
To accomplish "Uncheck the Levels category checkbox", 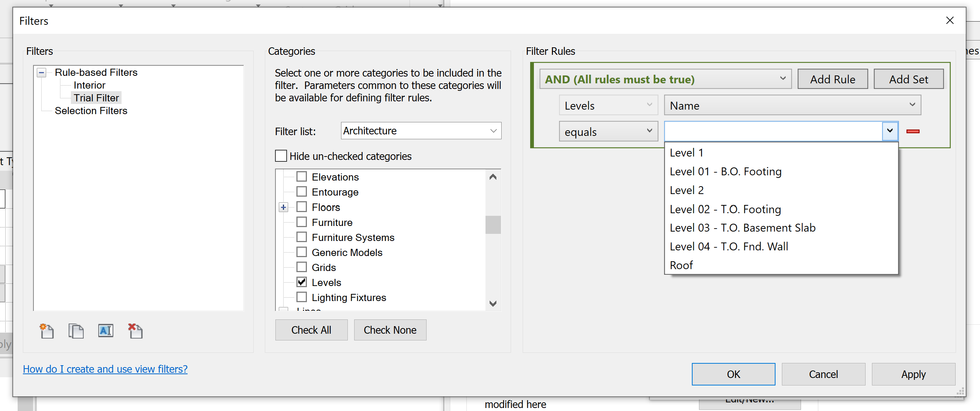I will pyautogui.click(x=302, y=282).
